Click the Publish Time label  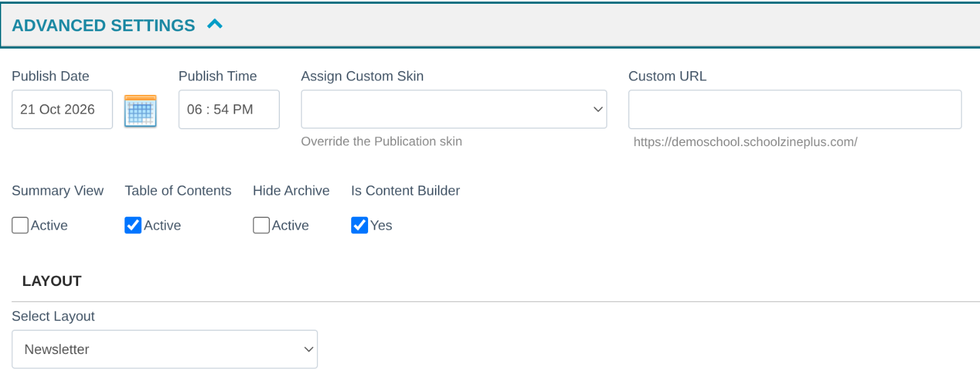point(217,76)
